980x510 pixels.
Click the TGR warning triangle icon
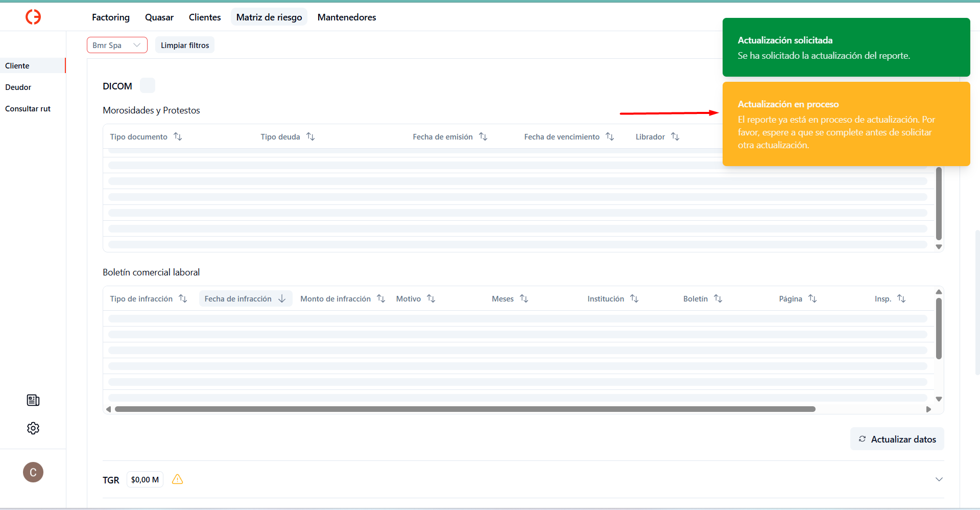coord(177,479)
